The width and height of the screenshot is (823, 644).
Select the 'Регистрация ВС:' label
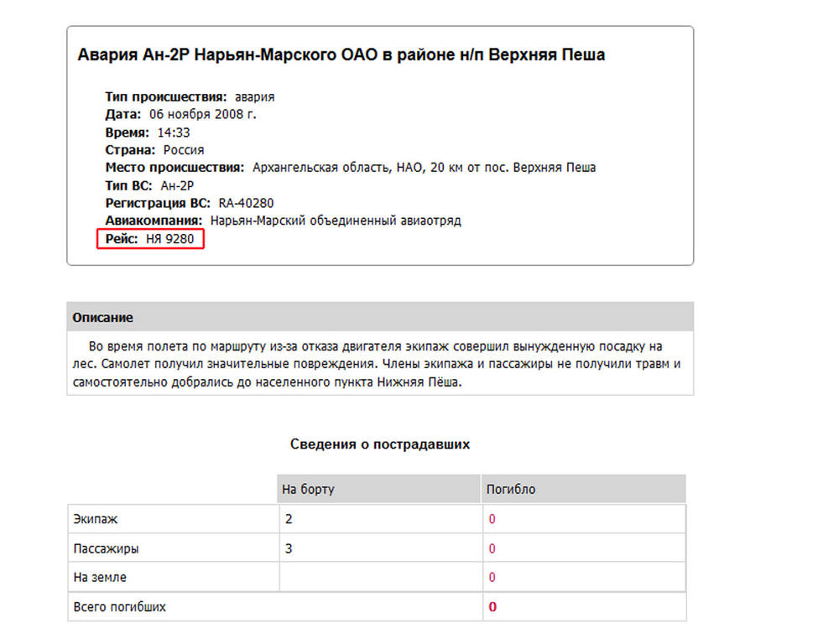(x=158, y=203)
